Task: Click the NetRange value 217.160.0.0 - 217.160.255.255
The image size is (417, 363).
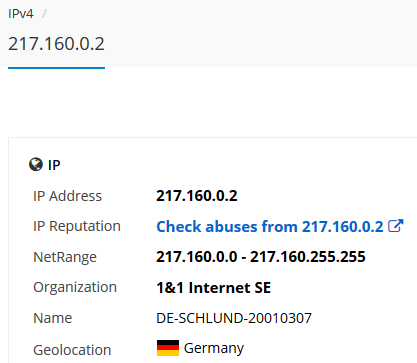Action: pos(261,257)
